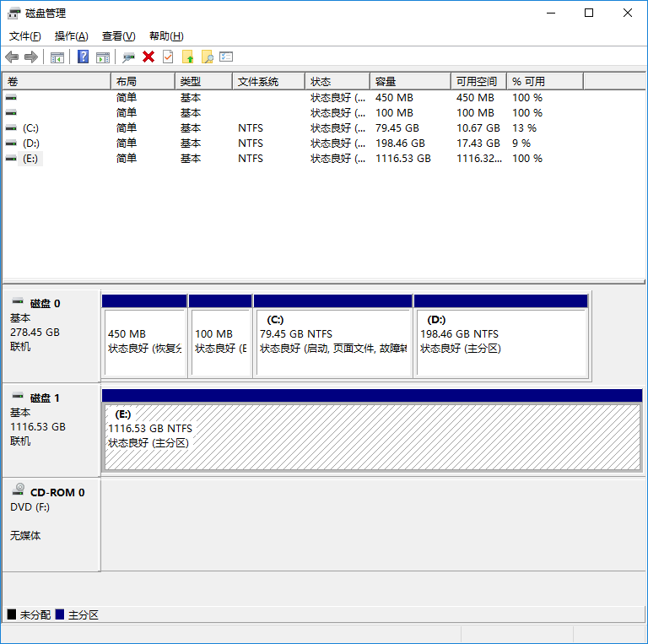Click the magnifier search folder icon
The height and width of the screenshot is (644, 648).
click(x=207, y=57)
